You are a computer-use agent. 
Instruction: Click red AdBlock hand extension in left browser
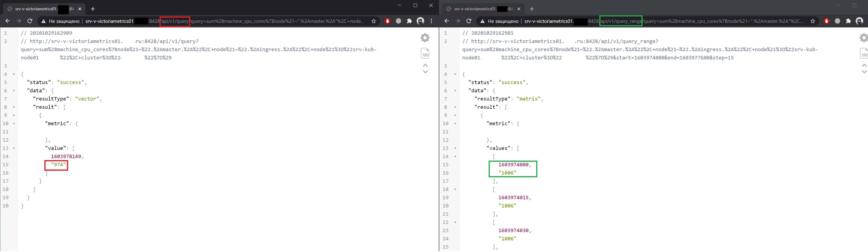pos(388,21)
